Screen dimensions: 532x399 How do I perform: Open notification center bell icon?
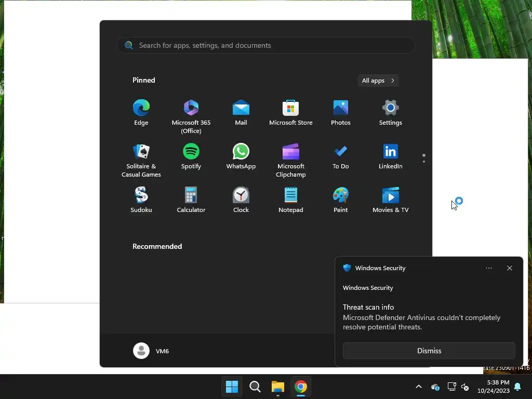[x=518, y=387]
